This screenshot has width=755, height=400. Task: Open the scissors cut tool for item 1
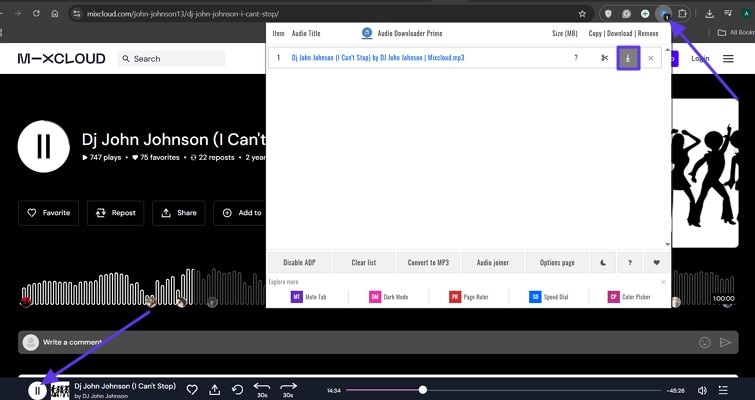tap(604, 58)
